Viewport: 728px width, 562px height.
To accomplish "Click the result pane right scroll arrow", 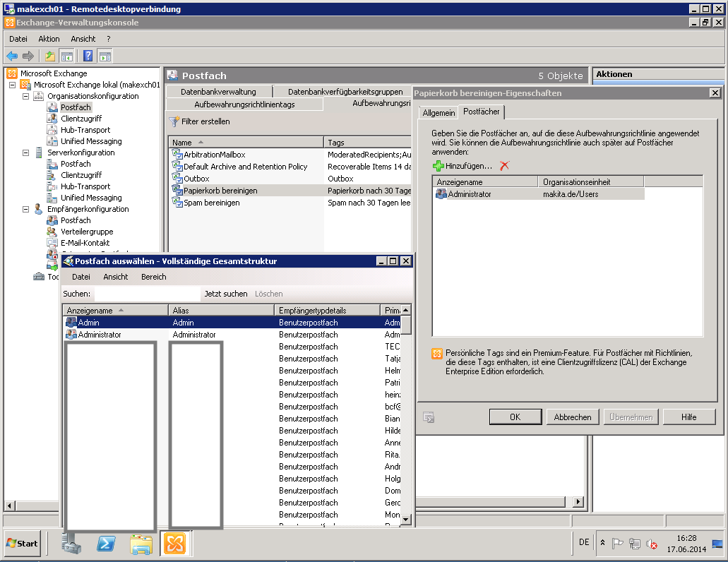I will click(578, 501).
